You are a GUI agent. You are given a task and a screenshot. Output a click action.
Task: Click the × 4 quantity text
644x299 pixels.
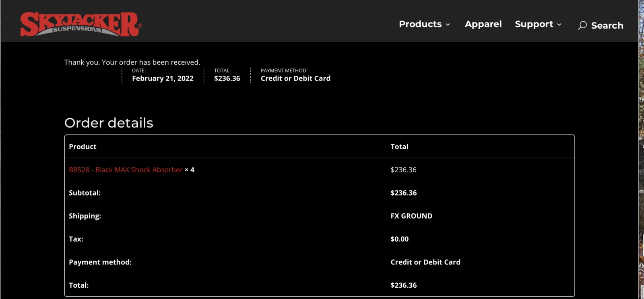(190, 170)
